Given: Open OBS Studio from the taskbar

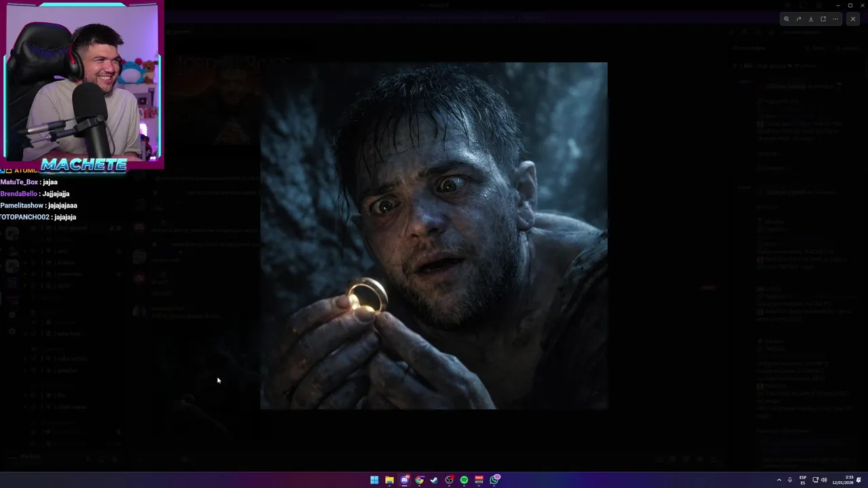Looking at the screenshot, I should (x=449, y=480).
